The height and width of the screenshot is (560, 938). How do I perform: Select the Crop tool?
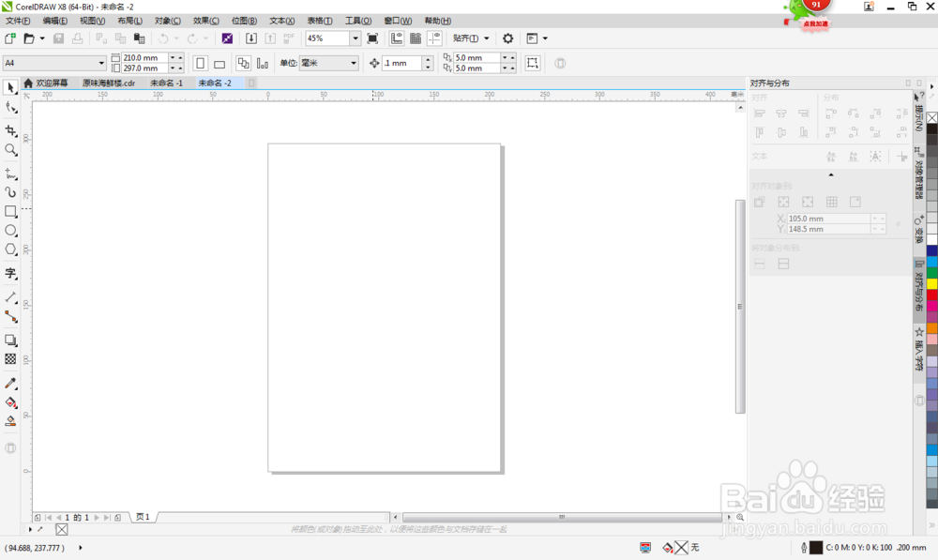[x=10, y=130]
